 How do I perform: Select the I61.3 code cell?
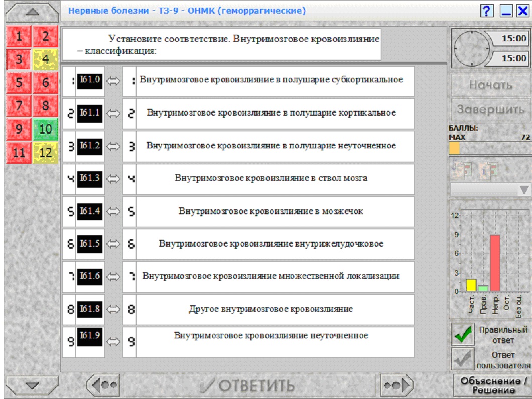[90, 178]
